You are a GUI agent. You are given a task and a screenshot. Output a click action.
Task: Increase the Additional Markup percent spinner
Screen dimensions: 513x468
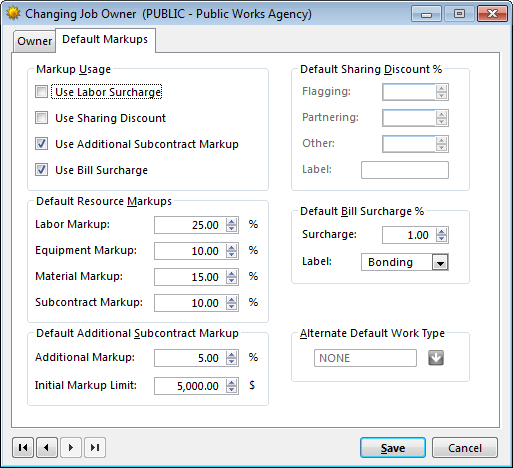pos(231,354)
